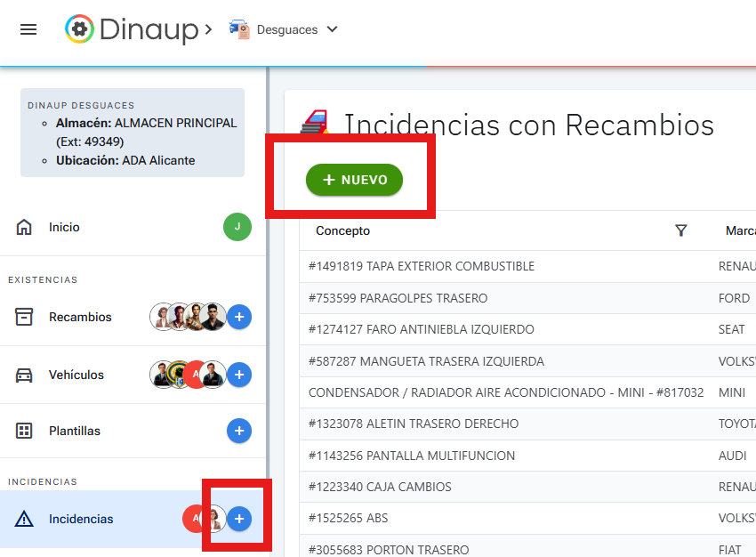The width and height of the screenshot is (756, 557).
Task: Click the blue plus next to Incidencias
Action: (x=238, y=518)
